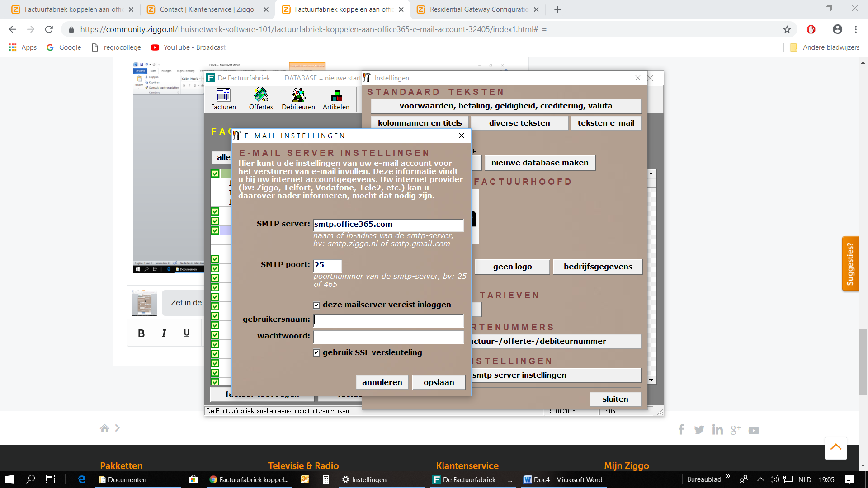Screen dimensions: 868x488
Task: Open the regiocollege bookmark
Action: (x=116, y=47)
